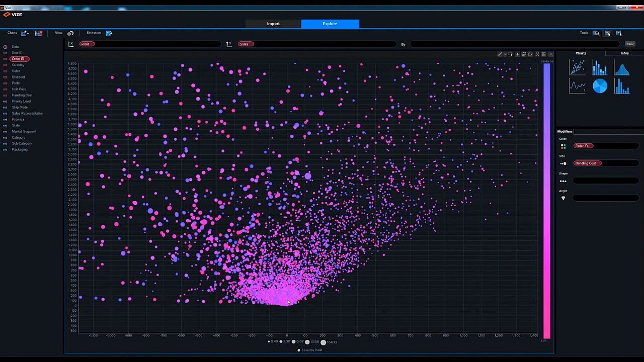The image size is (644, 362).
Task: Click the Sales tag on Y axis field
Action: pyautogui.click(x=245, y=44)
